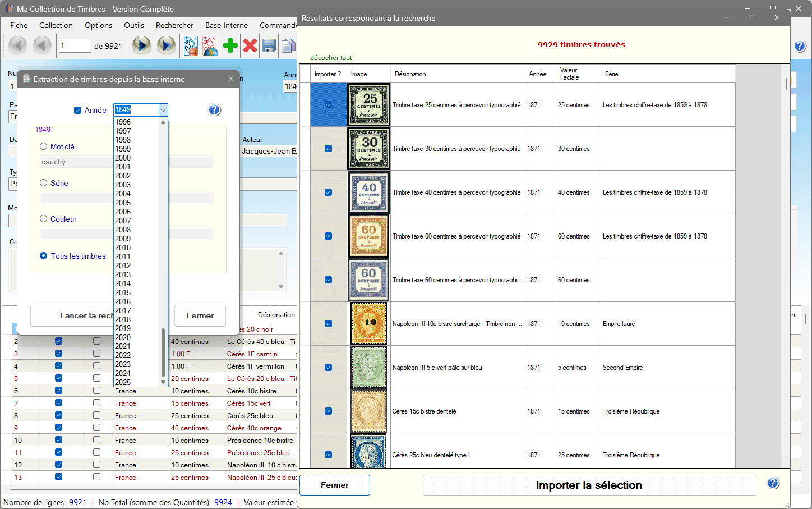Image resolution: width=812 pixels, height=509 pixels.
Task: Choose 2010 in the year list
Action: pos(123,247)
